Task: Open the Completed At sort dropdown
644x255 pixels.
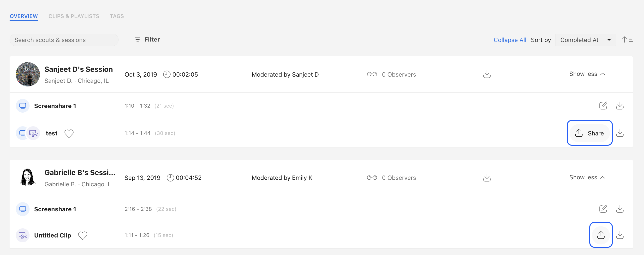Action: [585, 40]
